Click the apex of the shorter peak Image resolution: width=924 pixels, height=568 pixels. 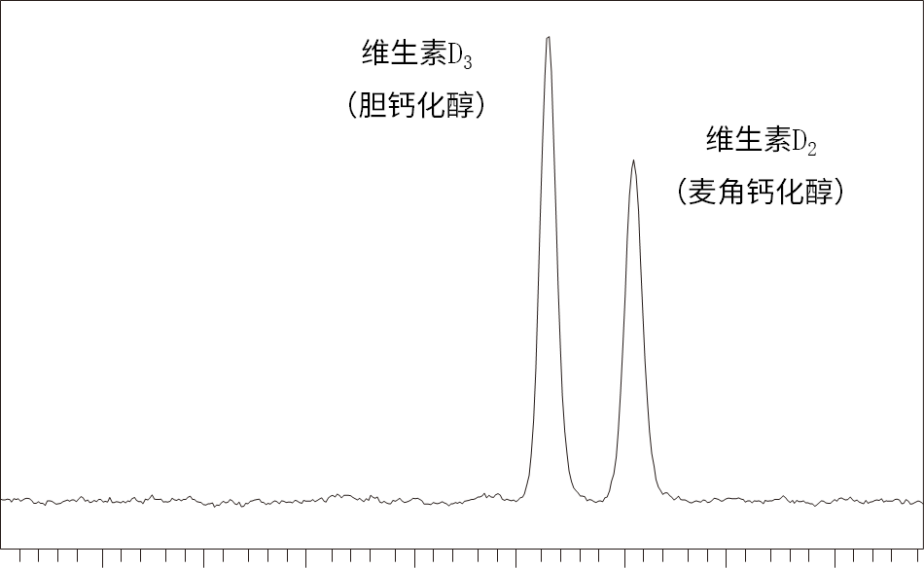coord(633,160)
